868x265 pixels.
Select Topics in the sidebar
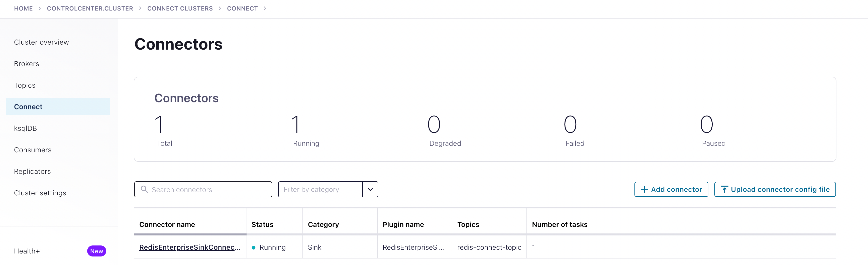(25, 85)
